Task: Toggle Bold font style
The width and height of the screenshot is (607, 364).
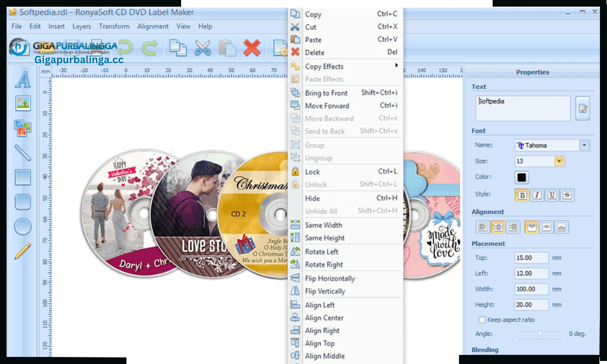Action: (522, 195)
